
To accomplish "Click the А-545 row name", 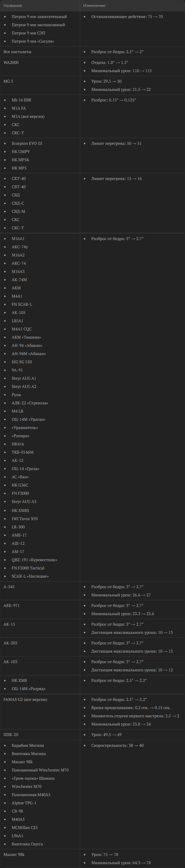I will click(x=9, y=587).
